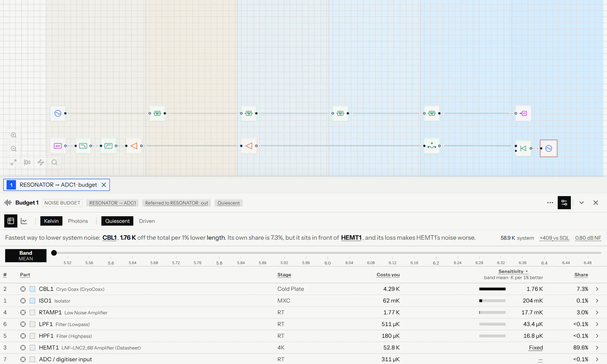The width and height of the screenshot is (607, 364).
Task: Click the zoom in canvas icon
Action: 14,135
